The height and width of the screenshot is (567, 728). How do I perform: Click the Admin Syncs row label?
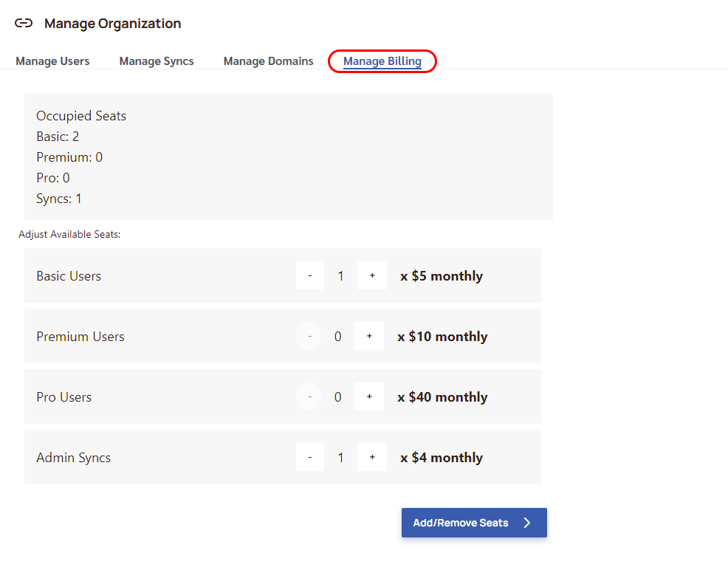tap(73, 458)
